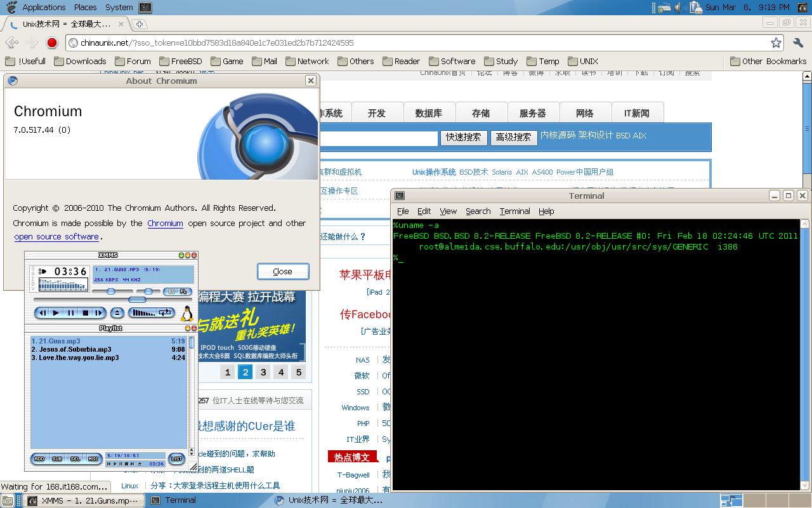Open the playlist ADD menu button
This screenshot has height=508, width=812.
[x=39, y=458]
